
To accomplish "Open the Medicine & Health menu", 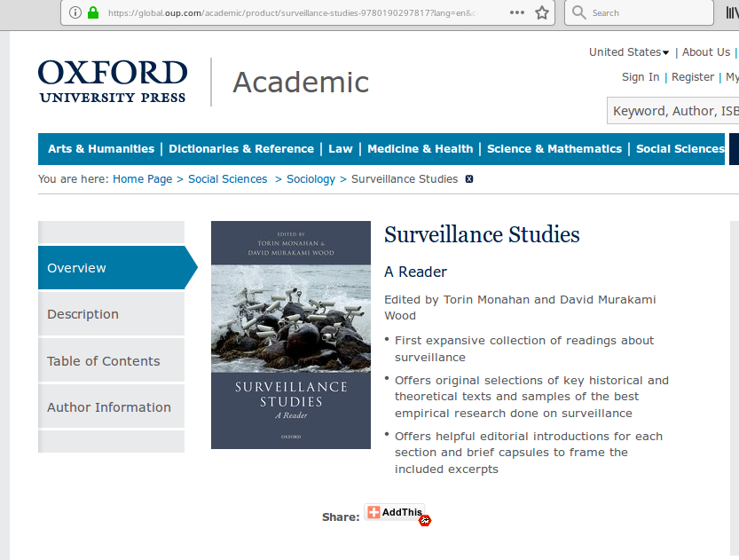I will click(420, 149).
